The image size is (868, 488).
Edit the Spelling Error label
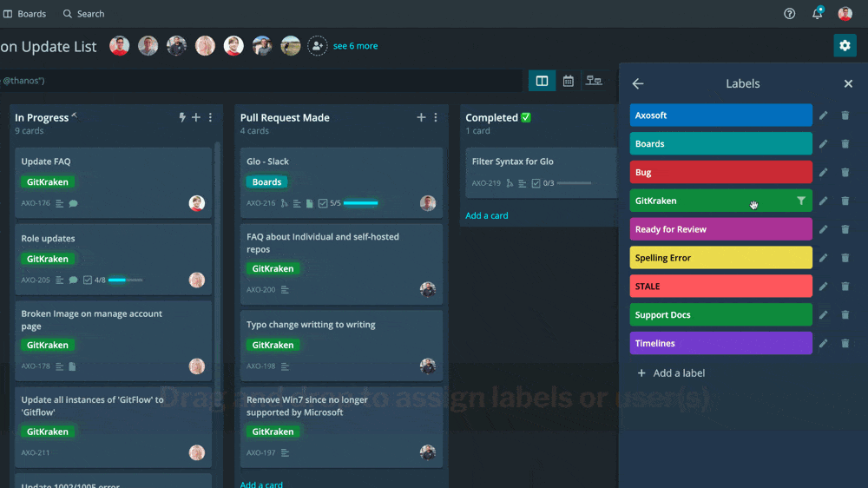coord(824,258)
